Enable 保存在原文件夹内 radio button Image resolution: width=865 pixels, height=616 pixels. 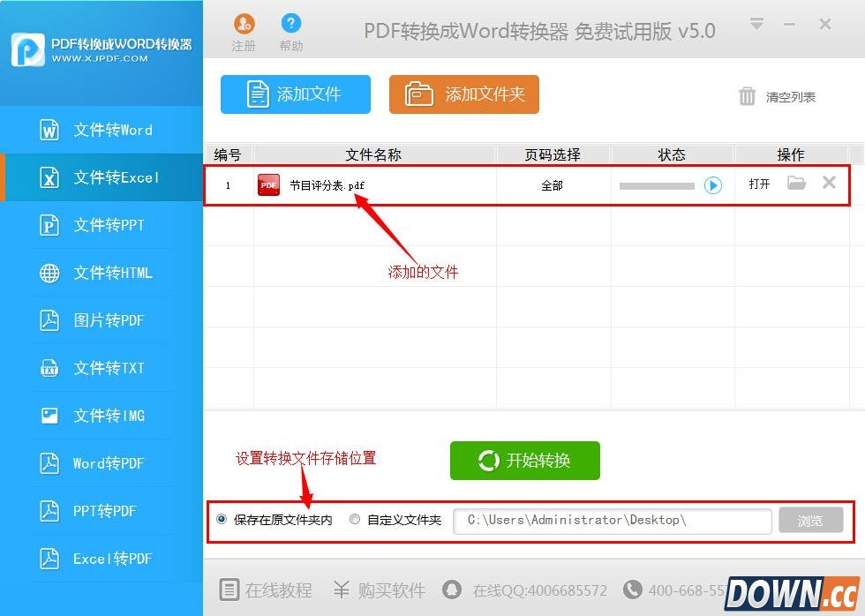[x=220, y=520]
